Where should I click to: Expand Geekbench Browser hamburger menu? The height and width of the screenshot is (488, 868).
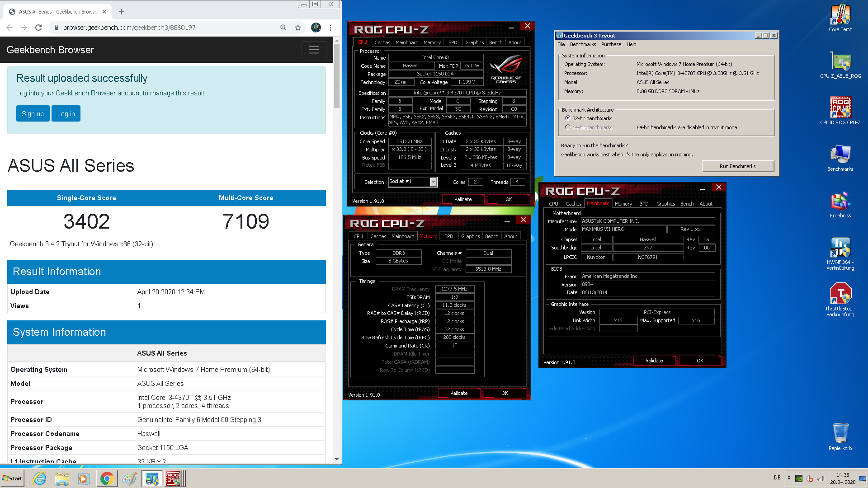[x=314, y=50]
